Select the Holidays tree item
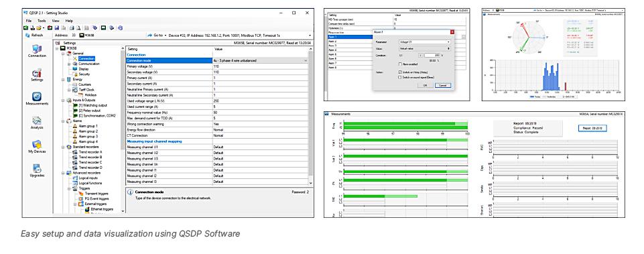 point(87,95)
